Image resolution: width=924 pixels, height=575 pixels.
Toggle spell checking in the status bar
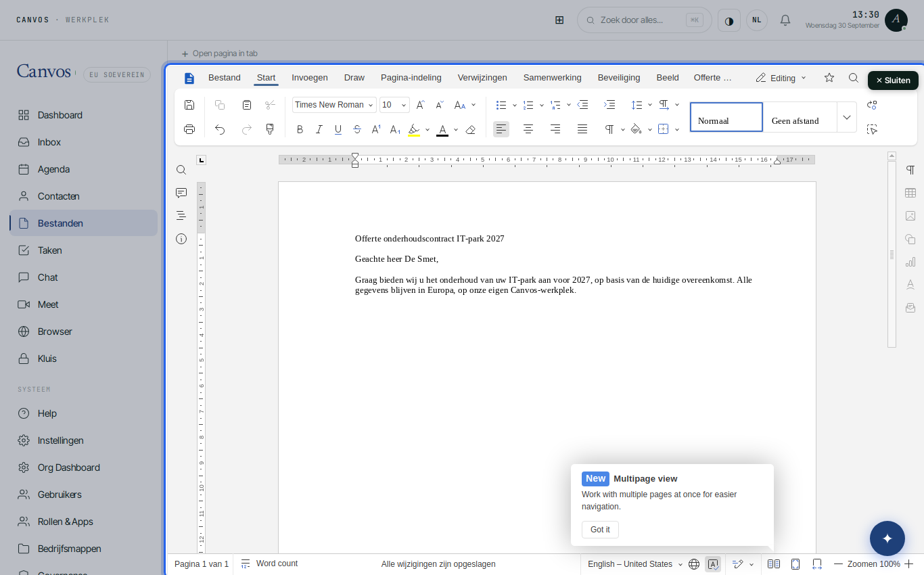pos(713,564)
